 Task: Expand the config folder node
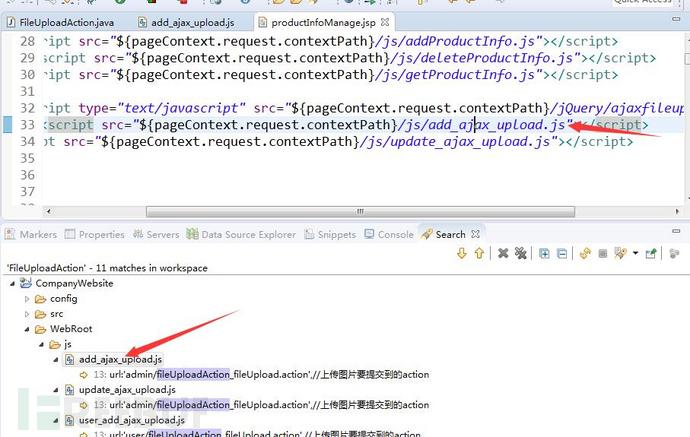27,299
